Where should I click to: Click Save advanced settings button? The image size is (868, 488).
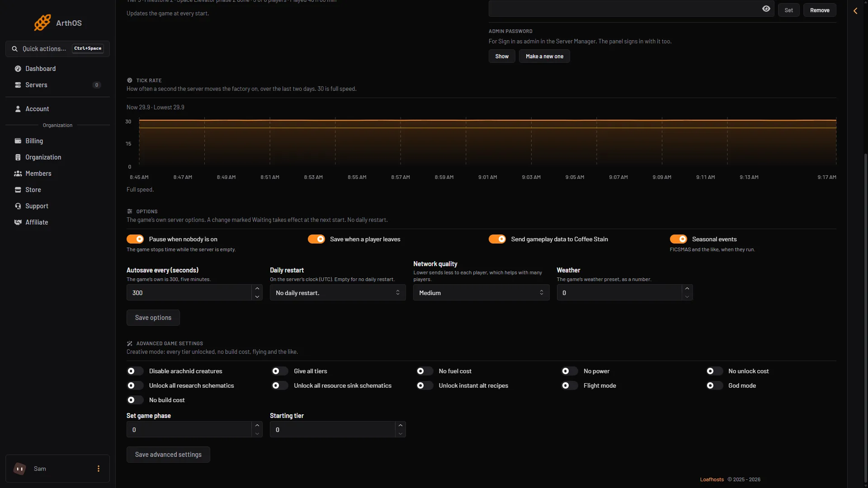pos(168,455)
